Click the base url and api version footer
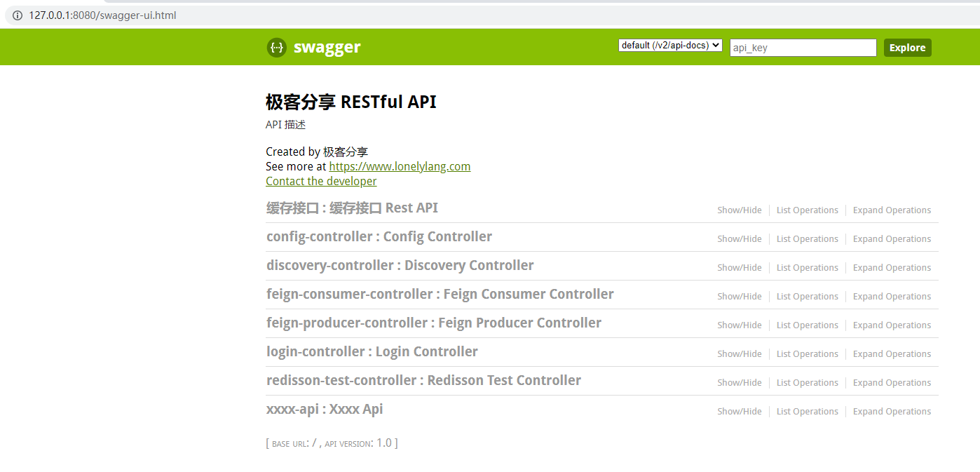The width and height of the screenshot is (980, 472). 332,443
